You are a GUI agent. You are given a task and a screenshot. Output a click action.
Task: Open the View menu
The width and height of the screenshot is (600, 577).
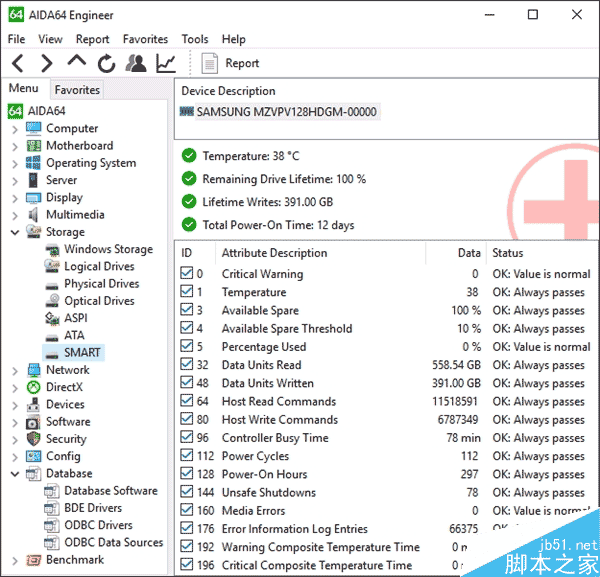[x=50, y=39]
